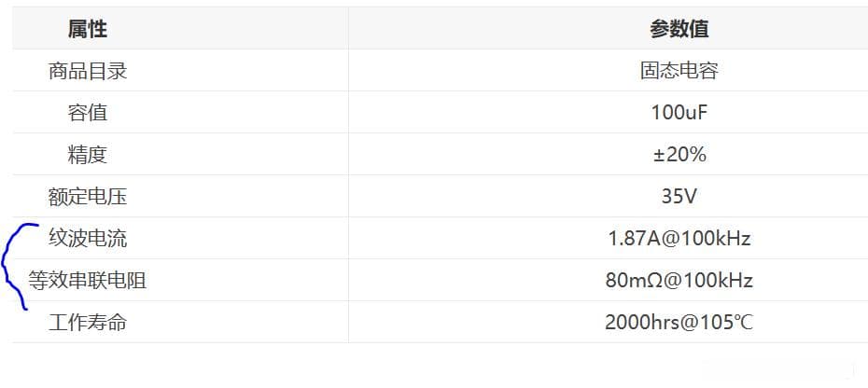The width and height of the screenshot is (868, 388).
Task: Click the 纹波电流 table row
Action: pyautogui.click(x=441, y=239)
